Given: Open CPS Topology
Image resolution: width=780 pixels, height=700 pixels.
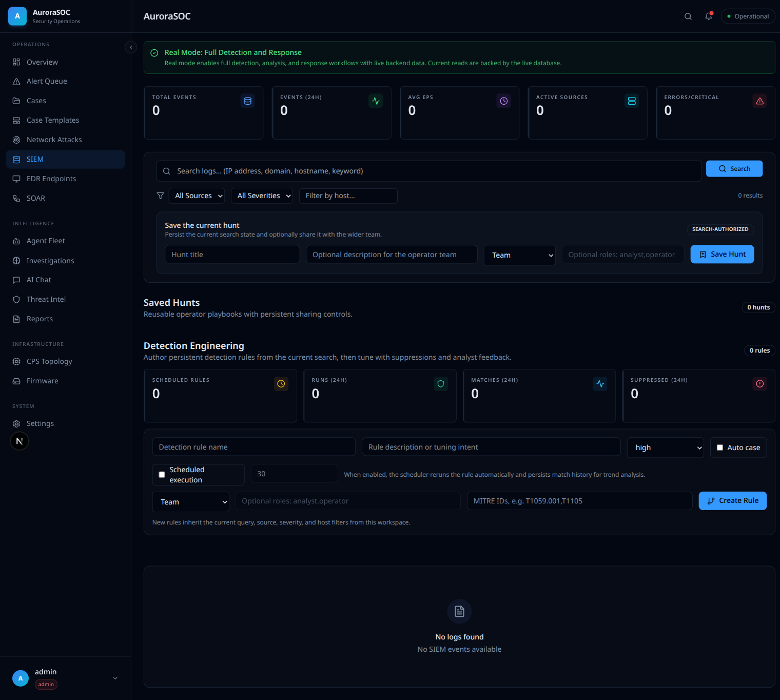Looking at the screenshot, I should (65, 361).
